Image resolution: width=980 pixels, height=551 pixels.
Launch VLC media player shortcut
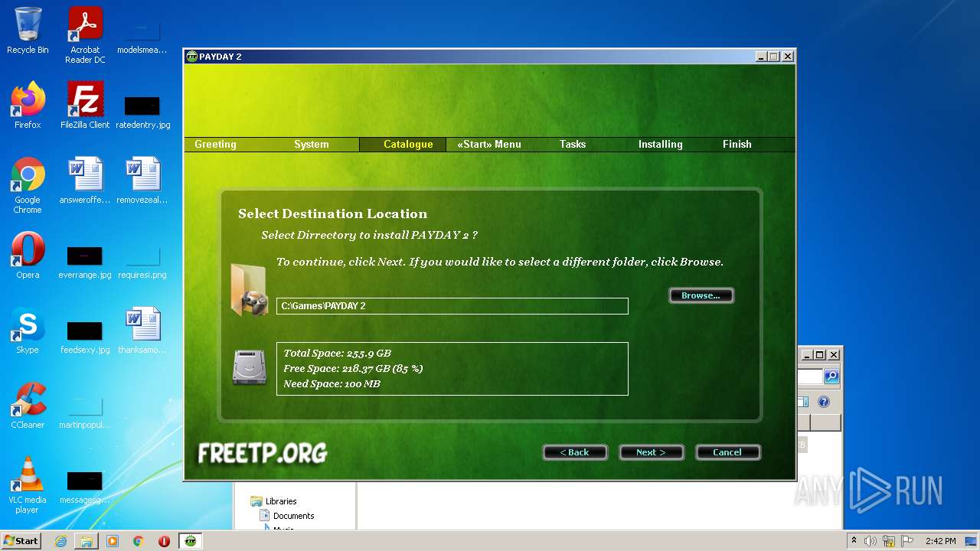28,485
